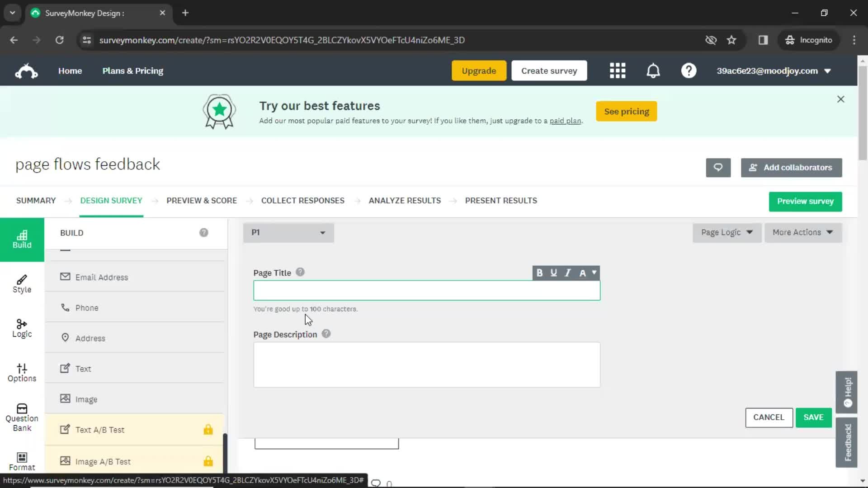Viewport: 868px width, 488px height.
Task: Open the text color picker dropdown
Action: pyautogui.click(x=588, y=273)
